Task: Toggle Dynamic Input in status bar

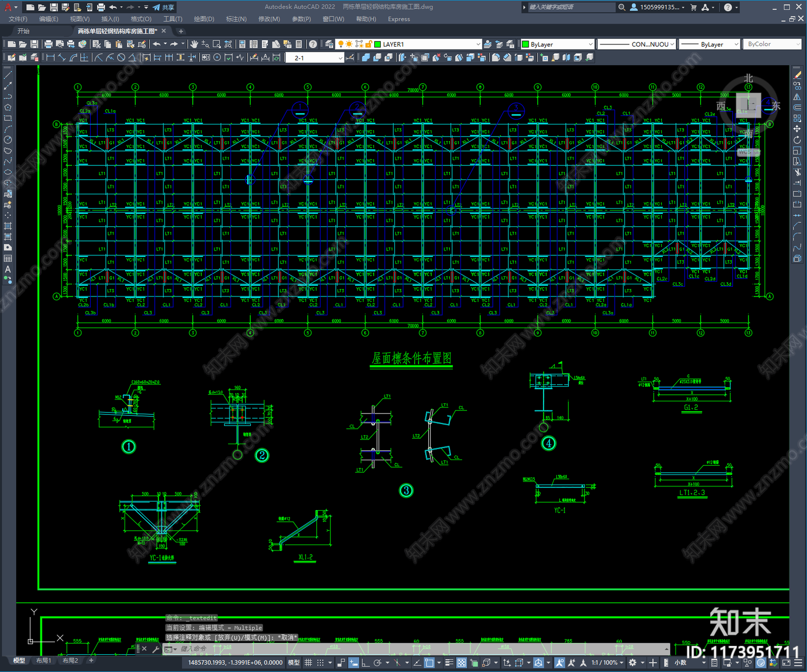Action: [354, 662]
